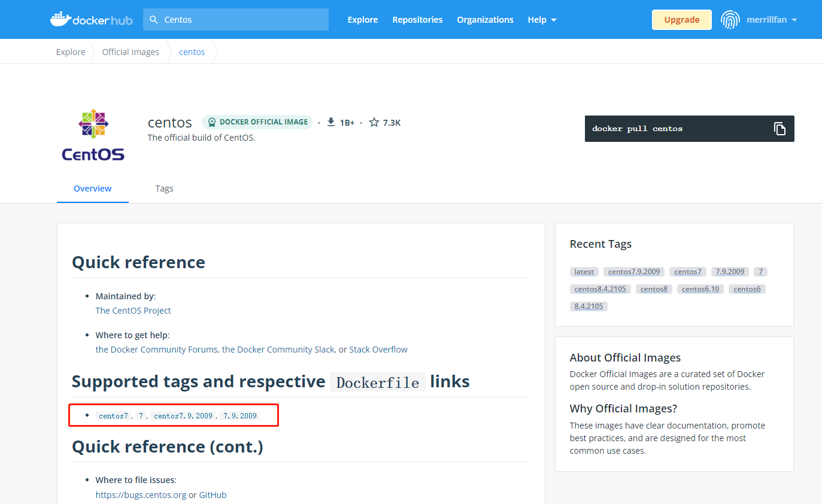Open the bugs.centos.org link

141,495
